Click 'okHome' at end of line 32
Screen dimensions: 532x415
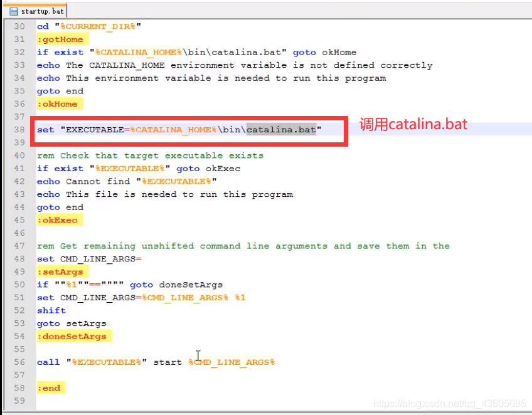point(339,52)
